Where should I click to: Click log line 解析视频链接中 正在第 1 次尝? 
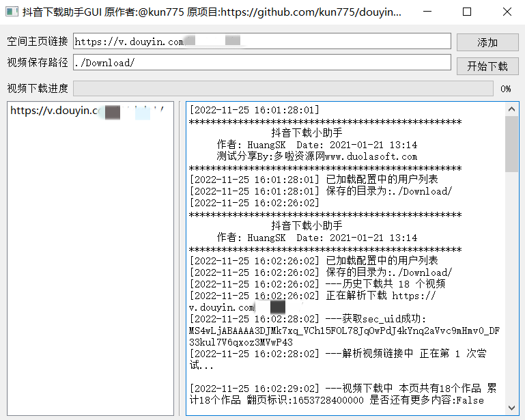tap(338, 354)
